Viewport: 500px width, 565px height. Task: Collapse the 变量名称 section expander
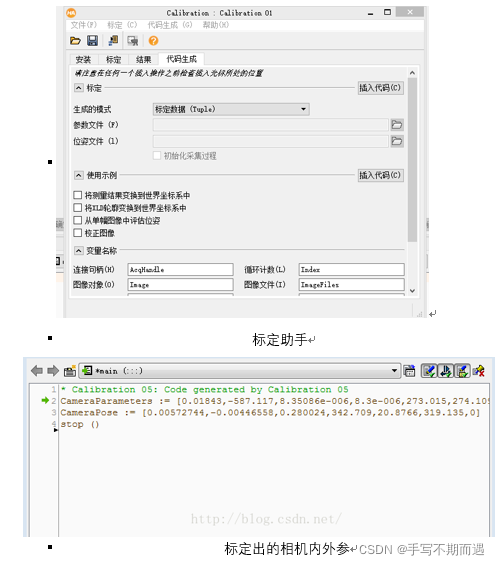79,250
